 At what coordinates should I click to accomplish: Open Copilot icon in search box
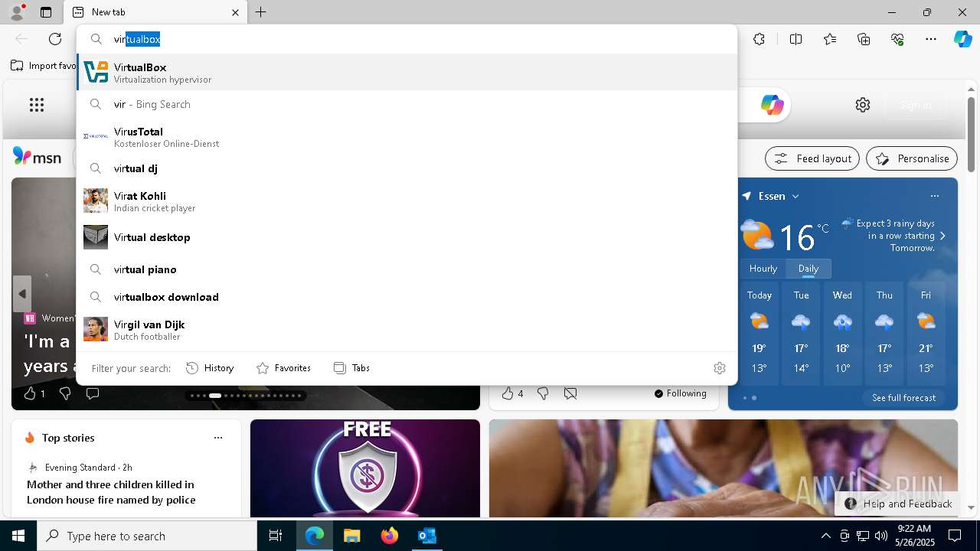772,105
